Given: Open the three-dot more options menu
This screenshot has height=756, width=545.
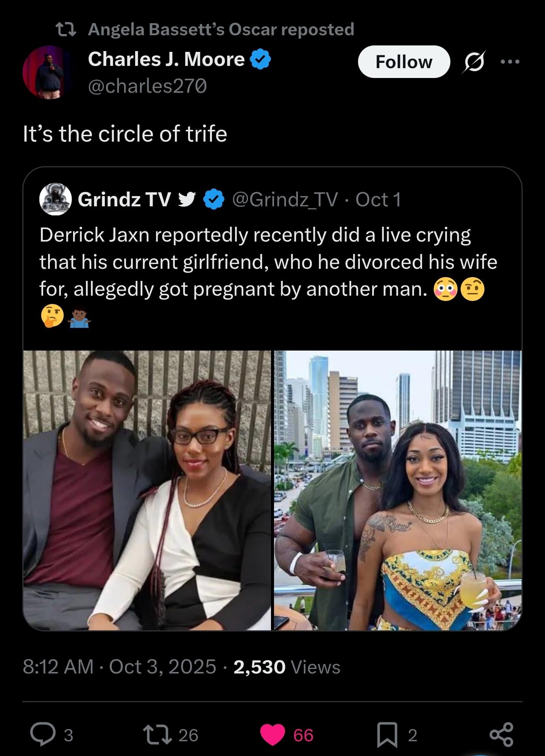Looking at the screenshot, I should pyautogui.click(x=510, y=62).
